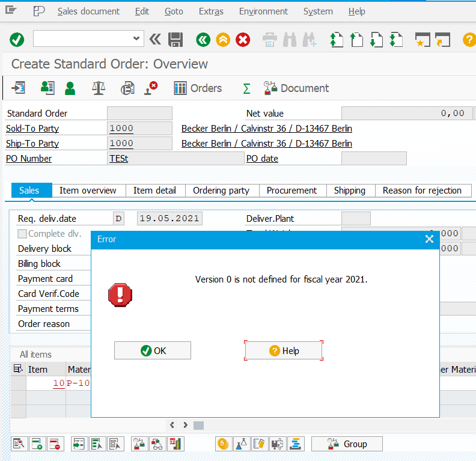This screenshot has height=461, width=476.
Task: Switch to the Shipping tab
Action: pyautogui.click(x=350, y=191)
